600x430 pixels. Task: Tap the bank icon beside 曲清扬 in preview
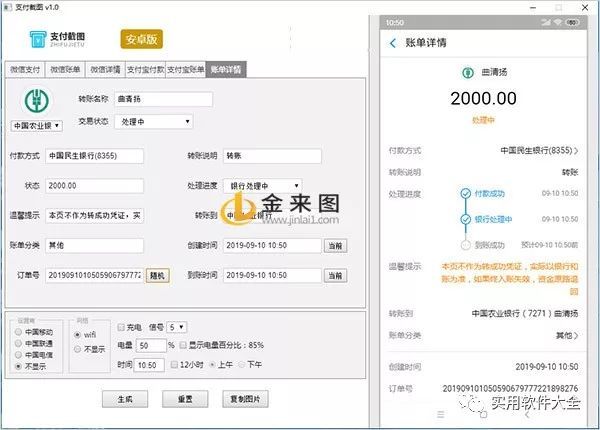coord(468,72)
